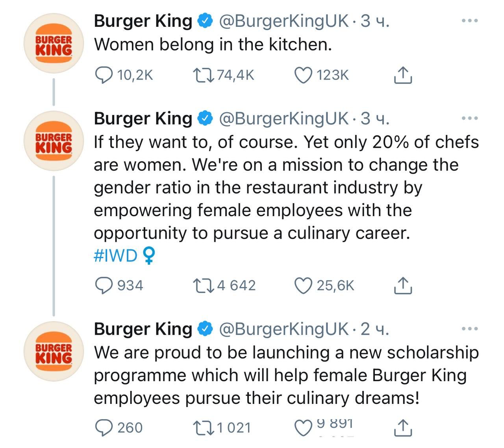Click Burger King avatar on the scholarship tweet

pyautogui.click(x=54, y=351)
